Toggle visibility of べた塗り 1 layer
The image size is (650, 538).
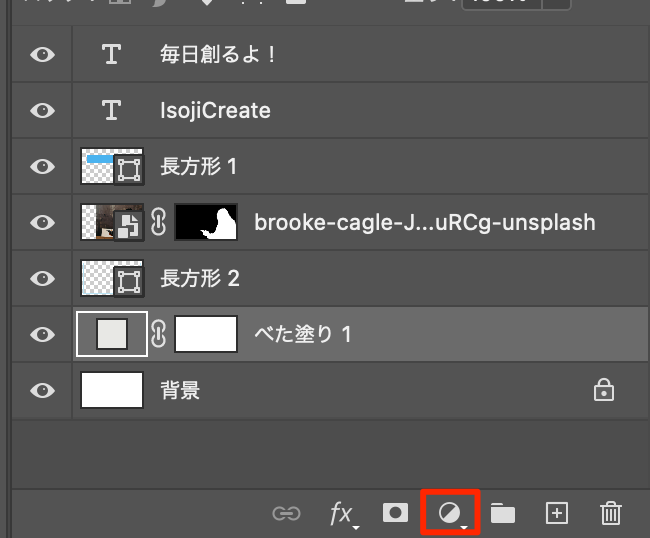coord(42,335)
